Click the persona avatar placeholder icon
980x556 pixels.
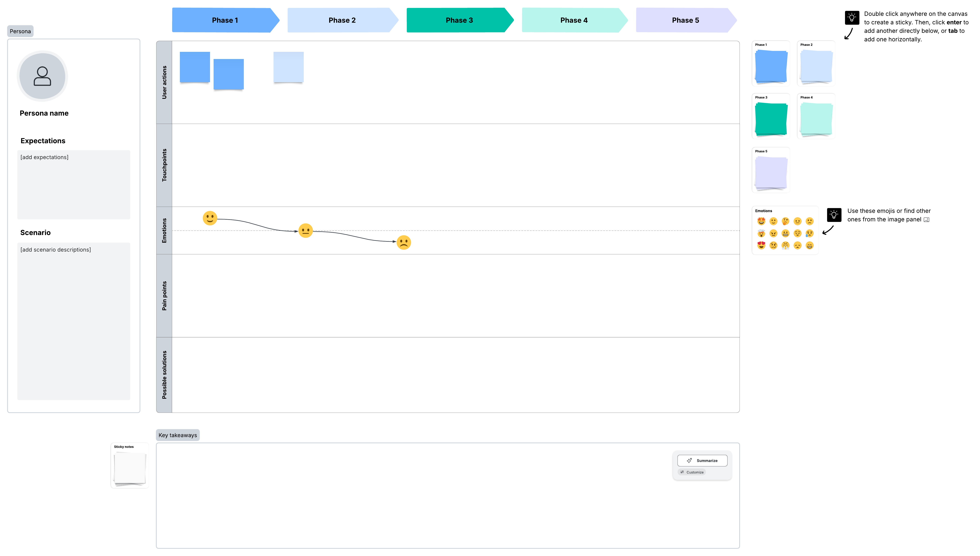(42, 76)
